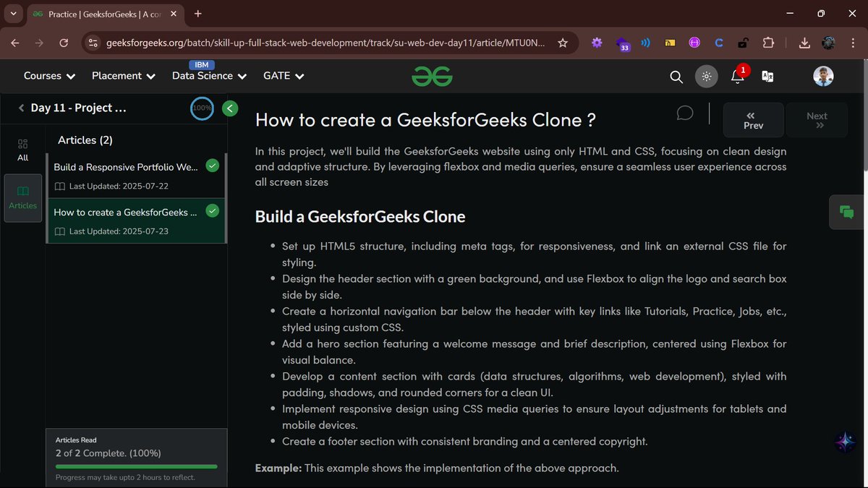Expand the Data Science dropdown menu

pos(209,76)
